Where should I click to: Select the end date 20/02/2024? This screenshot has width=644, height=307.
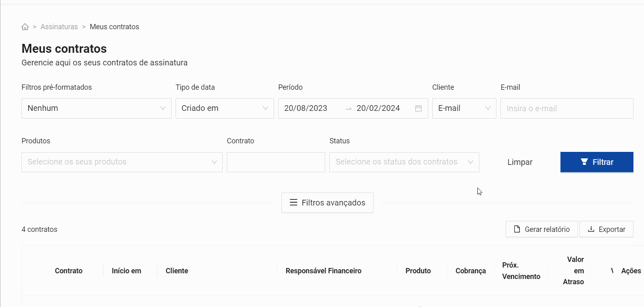(378, 108)
